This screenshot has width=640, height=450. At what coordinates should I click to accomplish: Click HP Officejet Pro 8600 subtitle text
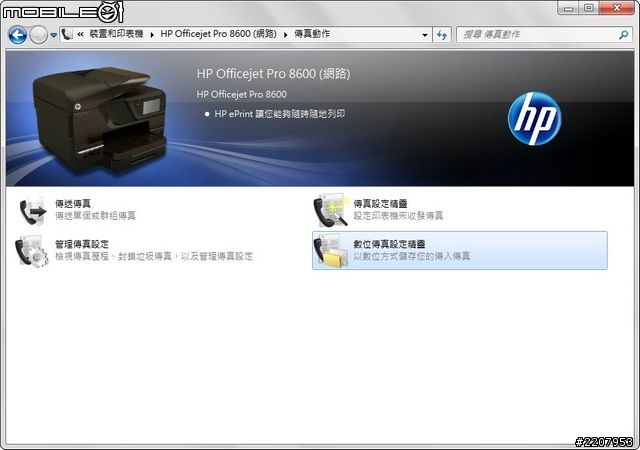tap(242, 94)
